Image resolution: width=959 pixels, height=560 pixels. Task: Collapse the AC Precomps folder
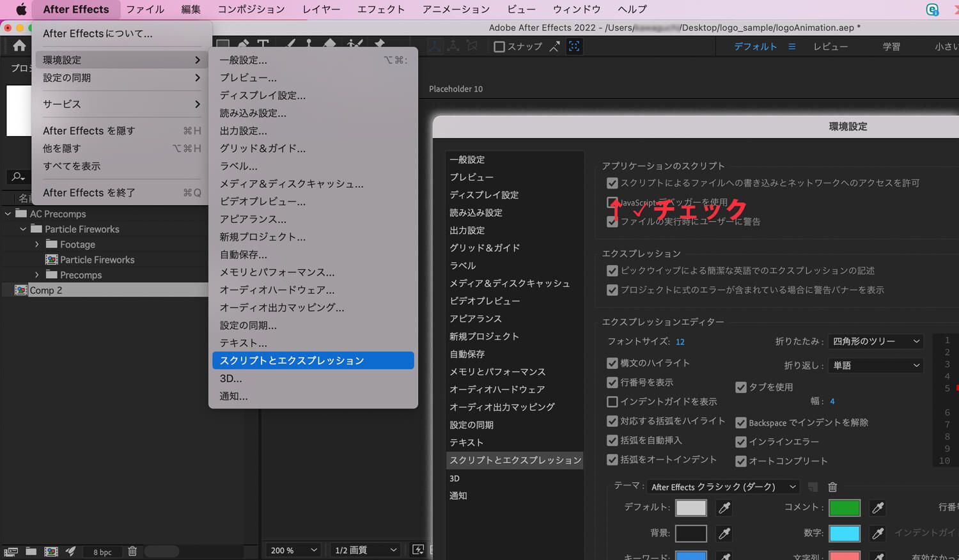tap(8, 214)
